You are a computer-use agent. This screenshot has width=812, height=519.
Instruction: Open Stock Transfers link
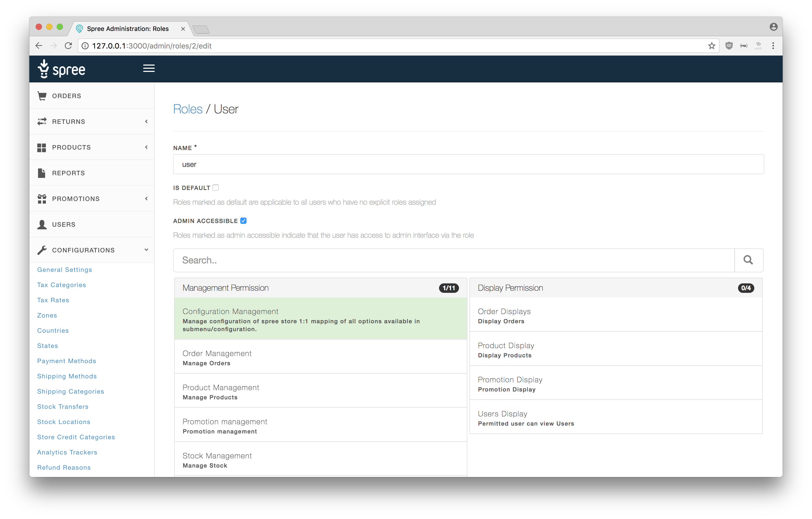tap(63, 406)
